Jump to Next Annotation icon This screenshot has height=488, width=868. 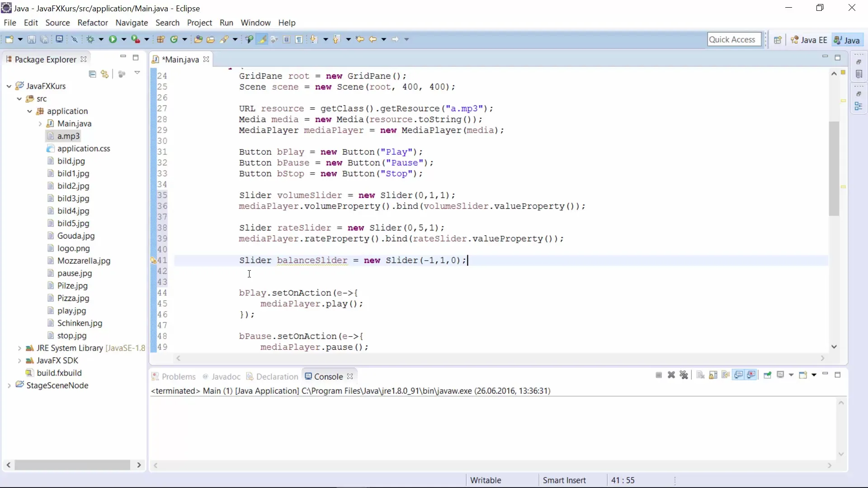coord(314,39)
